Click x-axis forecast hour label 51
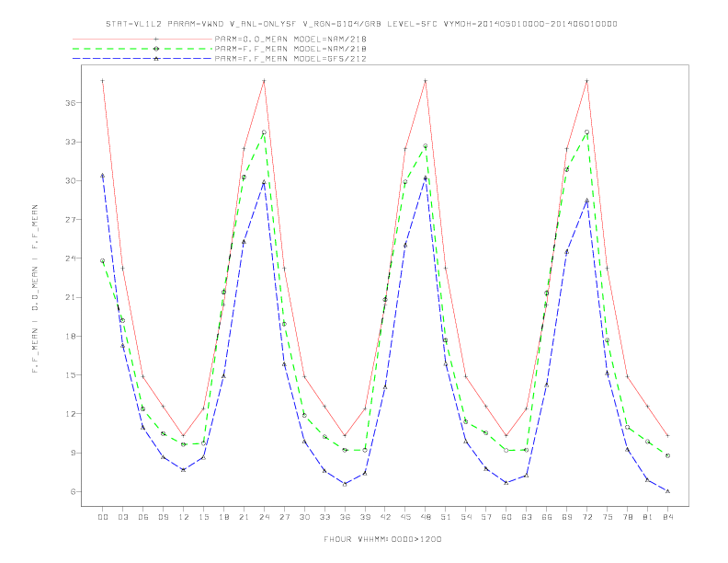 446,517
